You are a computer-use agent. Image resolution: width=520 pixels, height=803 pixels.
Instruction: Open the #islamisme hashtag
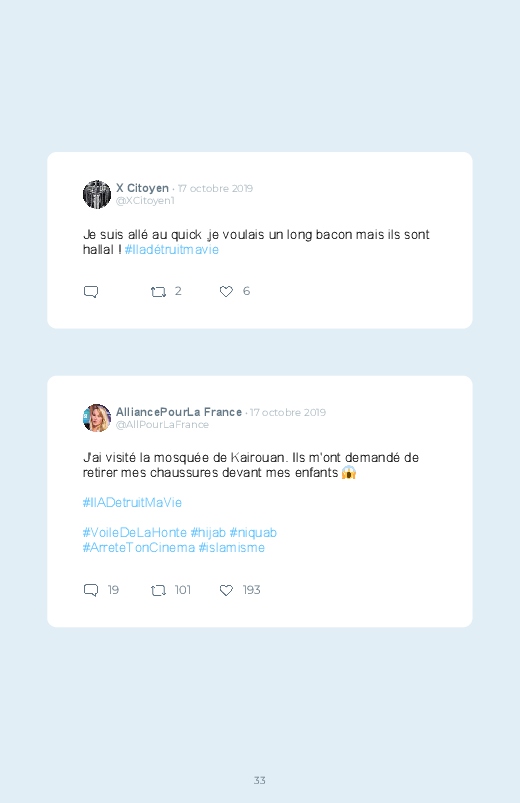(232, 547)
